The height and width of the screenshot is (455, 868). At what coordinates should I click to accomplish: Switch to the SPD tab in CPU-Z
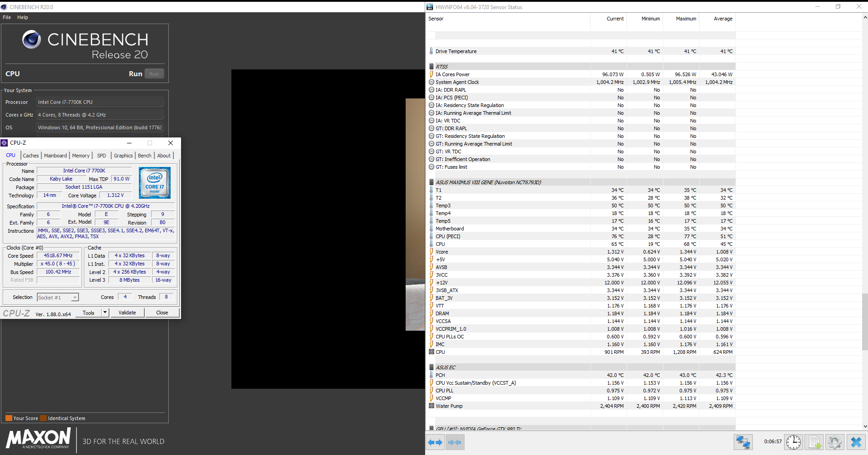(102, 156)
